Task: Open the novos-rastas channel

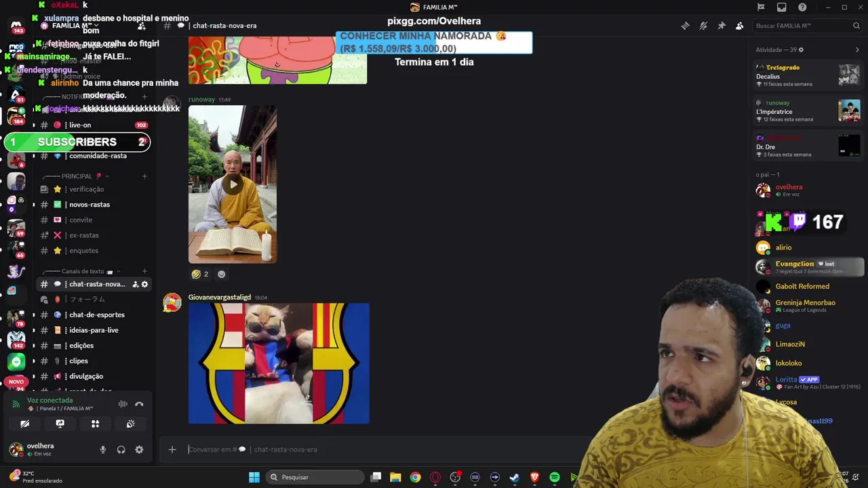Action: pyautogui.click(x=92, y=205)
